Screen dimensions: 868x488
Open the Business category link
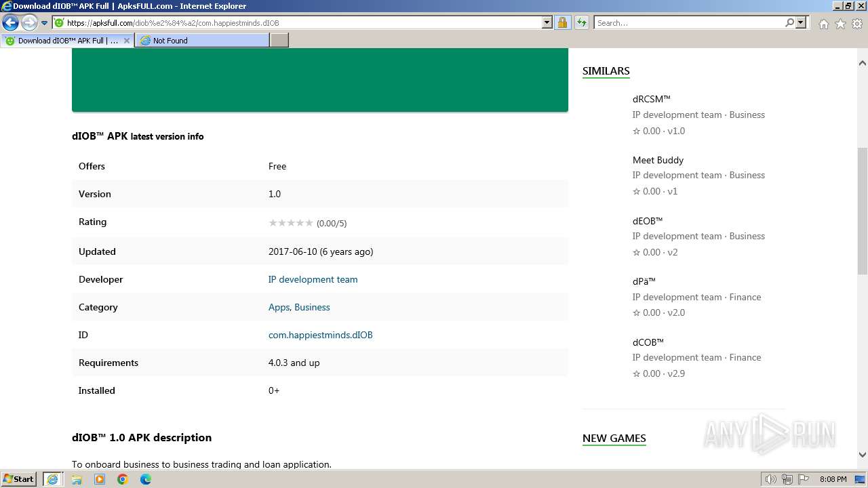312,307
